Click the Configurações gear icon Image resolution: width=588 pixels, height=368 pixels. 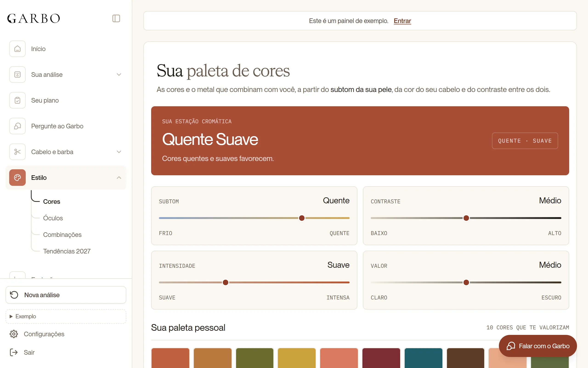pyautogui.click(x=14, y=334)
